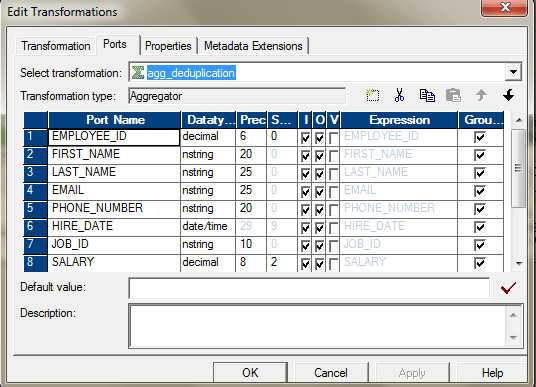Select the SALARY port name cell
536x387 pixels.
pyautogui.click(x=114, y=263)
